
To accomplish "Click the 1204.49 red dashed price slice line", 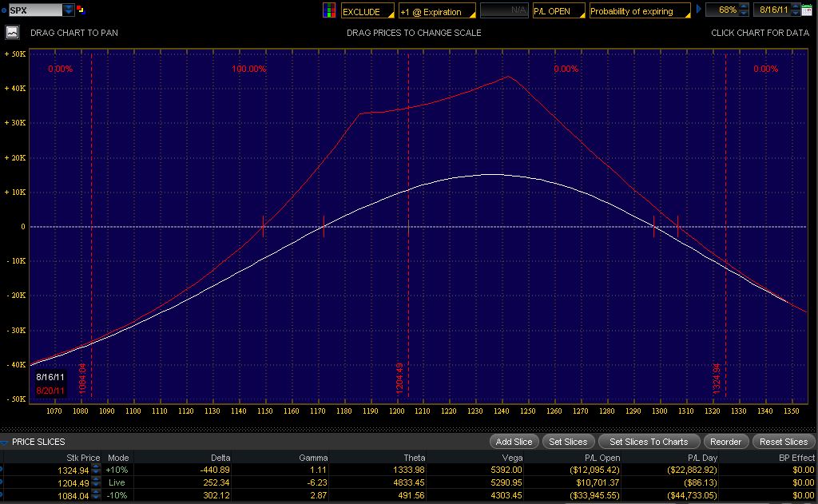I will pyautogui.click(x=408, y=224).
